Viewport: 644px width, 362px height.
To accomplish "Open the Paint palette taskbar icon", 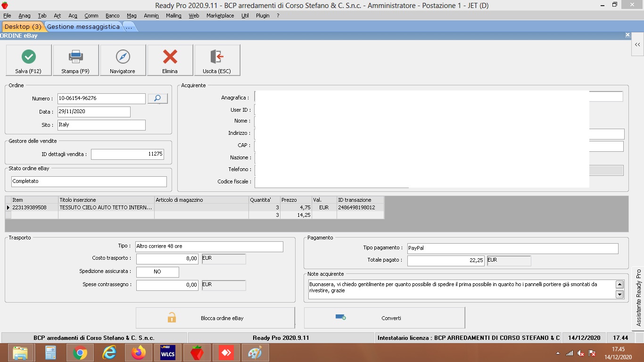I will coord(255,353).
